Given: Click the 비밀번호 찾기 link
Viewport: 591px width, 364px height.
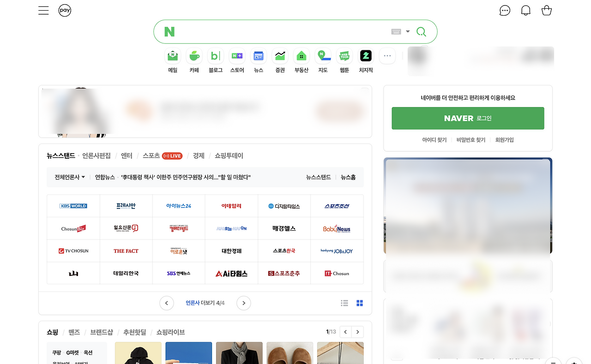Looking at the screenshot, I should (471, 140).
